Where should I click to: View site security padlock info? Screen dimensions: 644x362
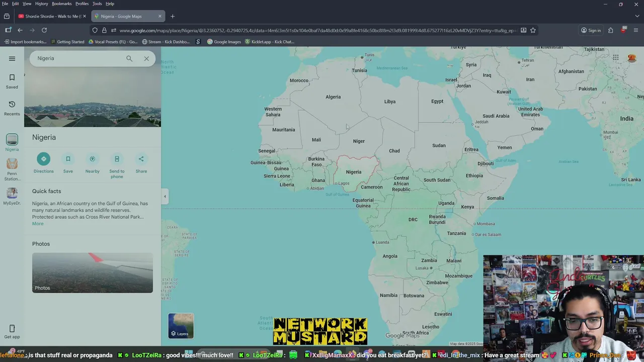[104, 30]
